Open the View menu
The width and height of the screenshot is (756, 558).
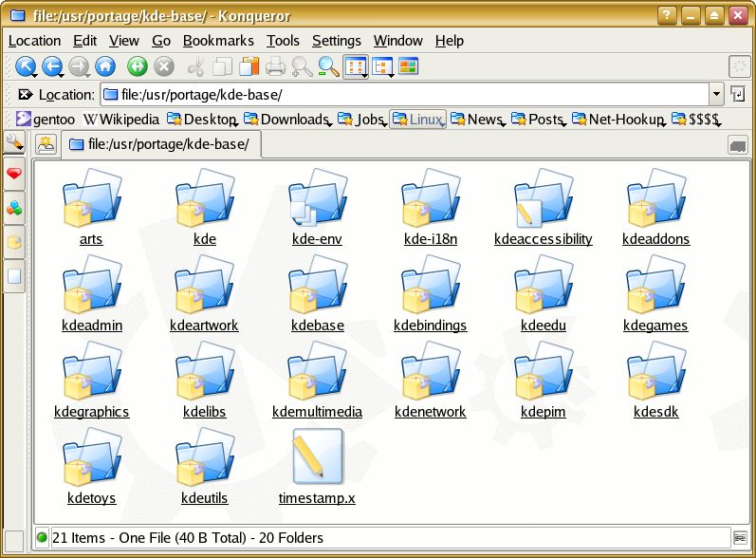coord(124,41)
